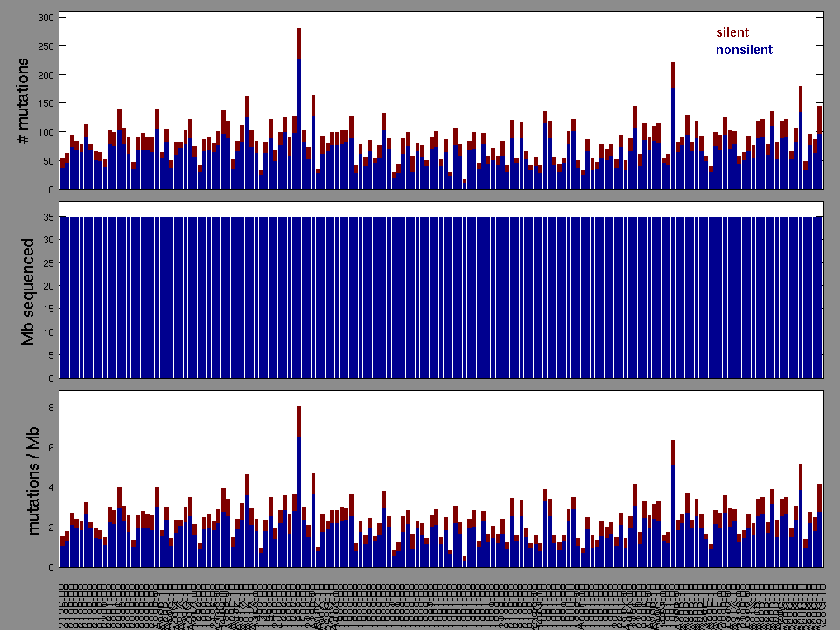Click the "silent" legend label
This screenshot has width=840, height=630.
click(x=732, y=32)
